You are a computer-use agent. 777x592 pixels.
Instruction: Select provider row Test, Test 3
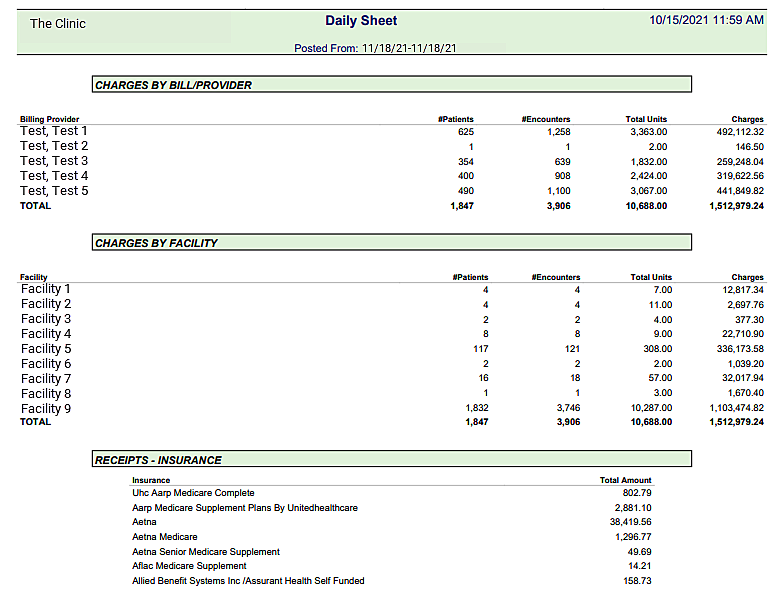pyautogui.click(x=54, y=161)
